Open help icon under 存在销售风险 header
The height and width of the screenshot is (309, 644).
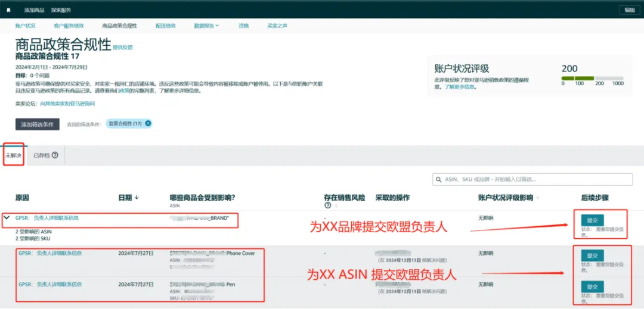tap(327, 205)
